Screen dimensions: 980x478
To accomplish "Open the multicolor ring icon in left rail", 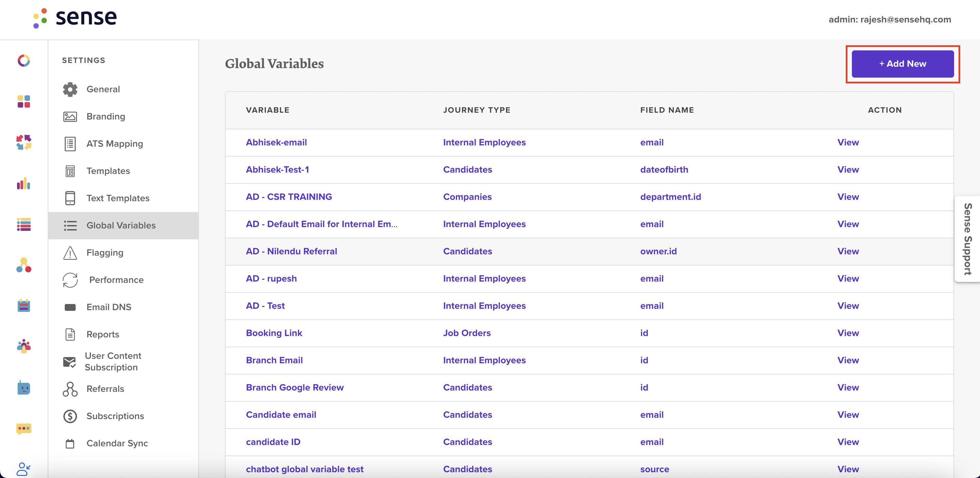I will (24, 60).
